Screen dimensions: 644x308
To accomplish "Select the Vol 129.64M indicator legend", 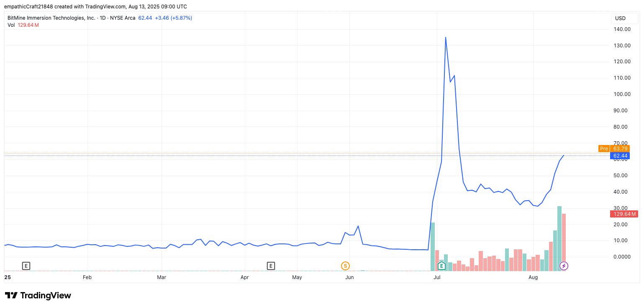I will click(x=23, y=25).
